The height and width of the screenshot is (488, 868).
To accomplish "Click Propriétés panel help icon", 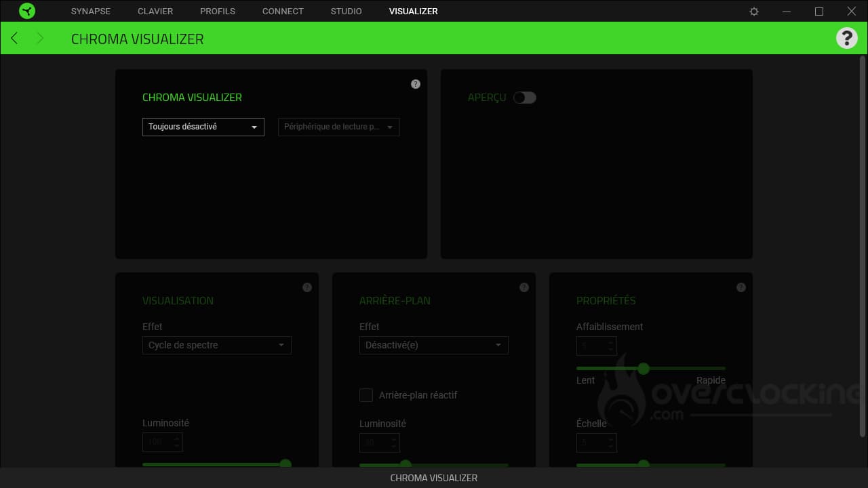I will coord(741,287).
